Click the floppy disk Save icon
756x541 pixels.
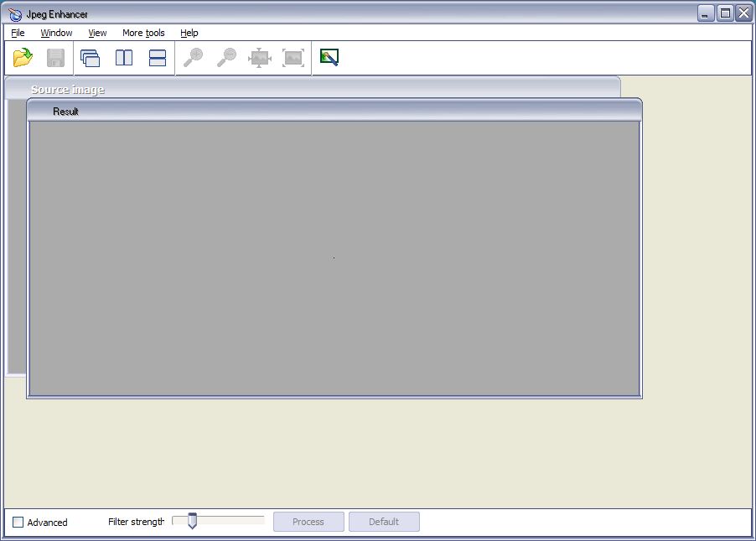(x=55, y=58)
